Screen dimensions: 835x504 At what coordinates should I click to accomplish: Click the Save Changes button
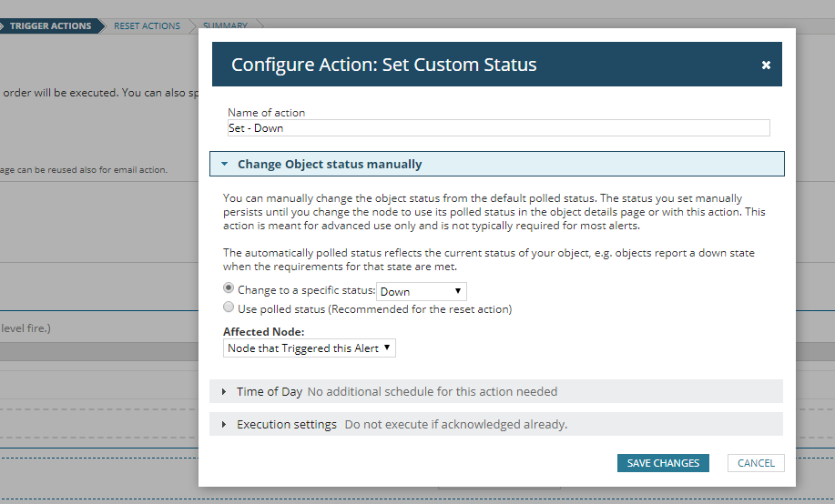(x=663, y=463)
